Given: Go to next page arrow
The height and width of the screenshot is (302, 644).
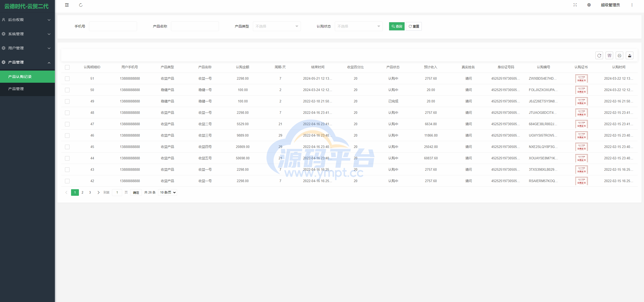Looking at the screenshot, I should point(98,192).
